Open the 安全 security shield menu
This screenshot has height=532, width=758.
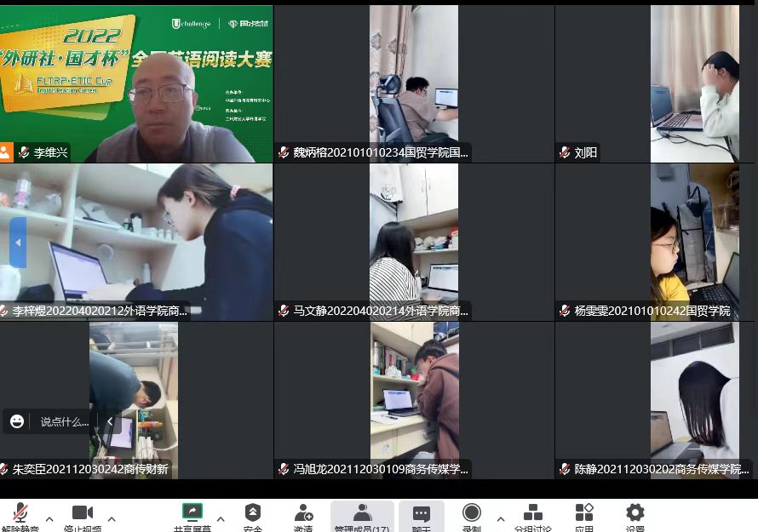coord(253,512)
